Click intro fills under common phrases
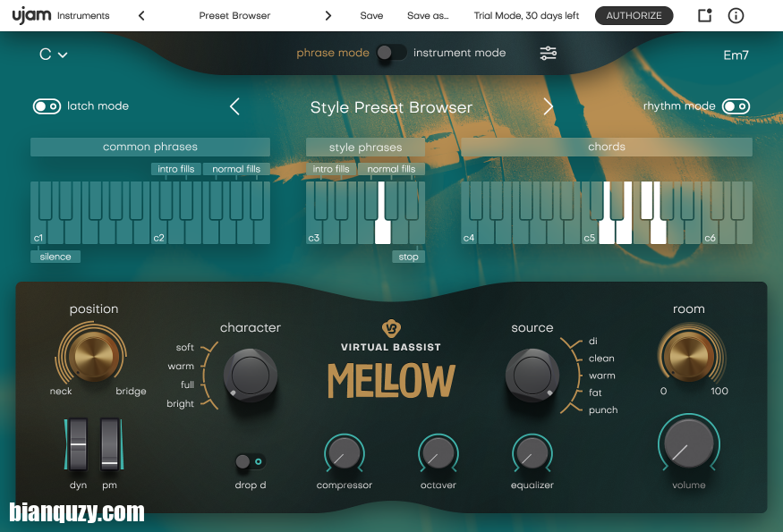The width and height of the screenshot is (783, 532). [x=175, y=169]
